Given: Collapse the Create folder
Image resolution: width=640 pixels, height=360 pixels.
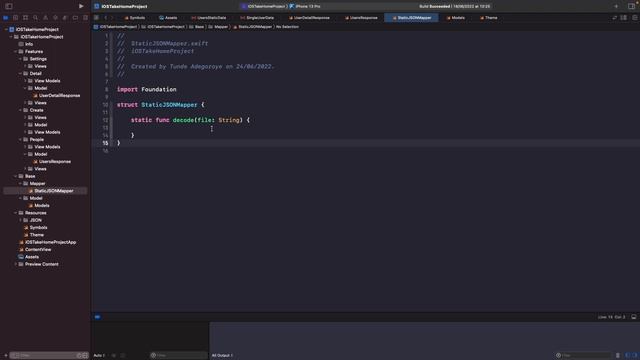Looking at the screenshot, I should tap(20, 110).
